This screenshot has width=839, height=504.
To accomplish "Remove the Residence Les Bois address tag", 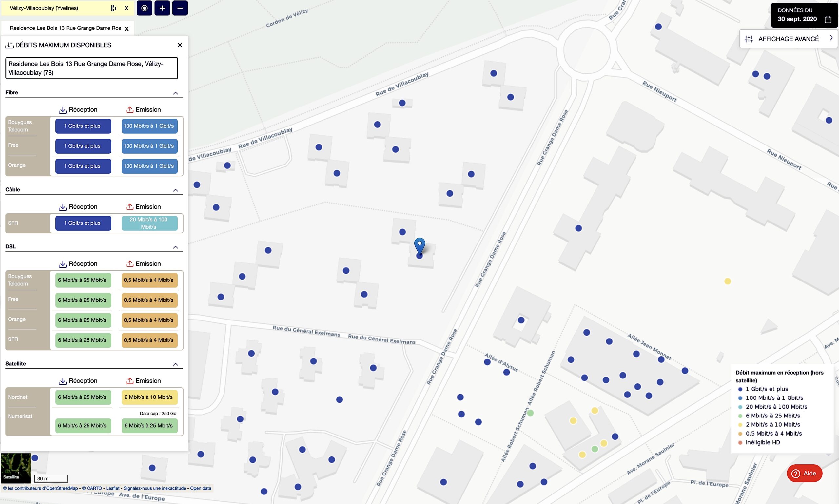I will click(127, 29).
